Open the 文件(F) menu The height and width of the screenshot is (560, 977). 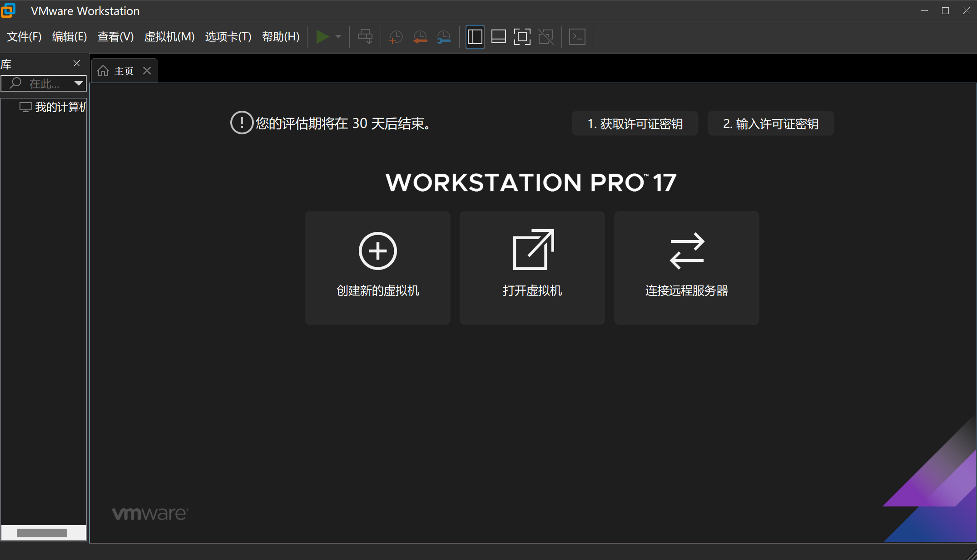[x=24, y=37]
